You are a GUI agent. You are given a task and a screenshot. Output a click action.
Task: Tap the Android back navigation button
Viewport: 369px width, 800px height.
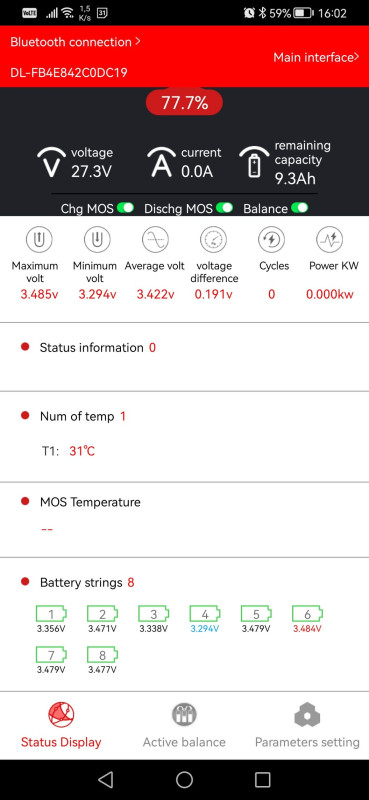click(x=106, y=779)
